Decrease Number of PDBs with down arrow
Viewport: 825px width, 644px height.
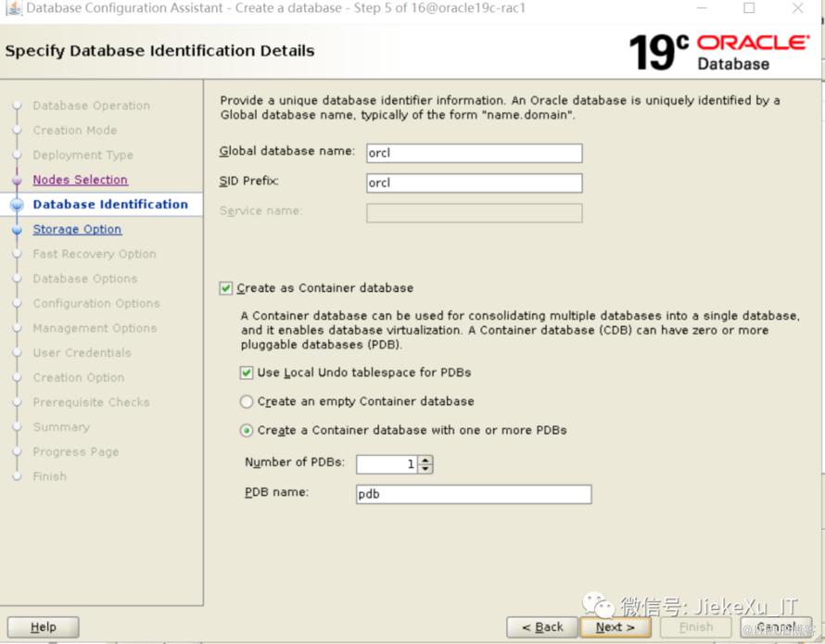[425, 468]
